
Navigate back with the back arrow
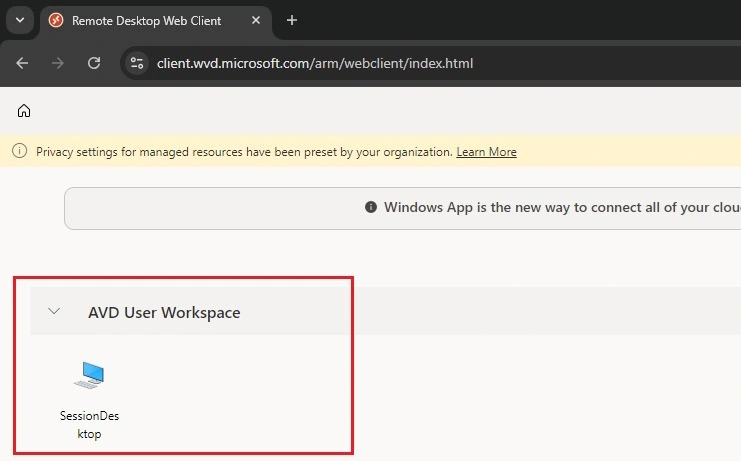[22, 63]
